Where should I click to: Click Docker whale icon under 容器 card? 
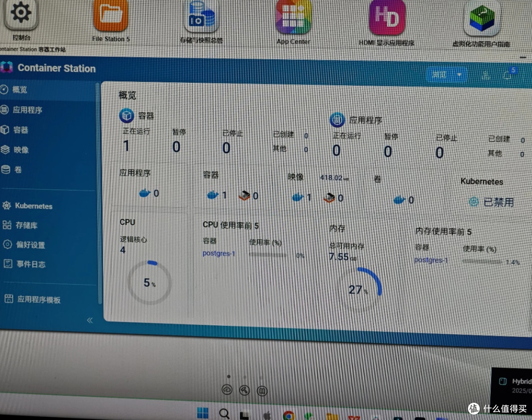pos(213,195)
